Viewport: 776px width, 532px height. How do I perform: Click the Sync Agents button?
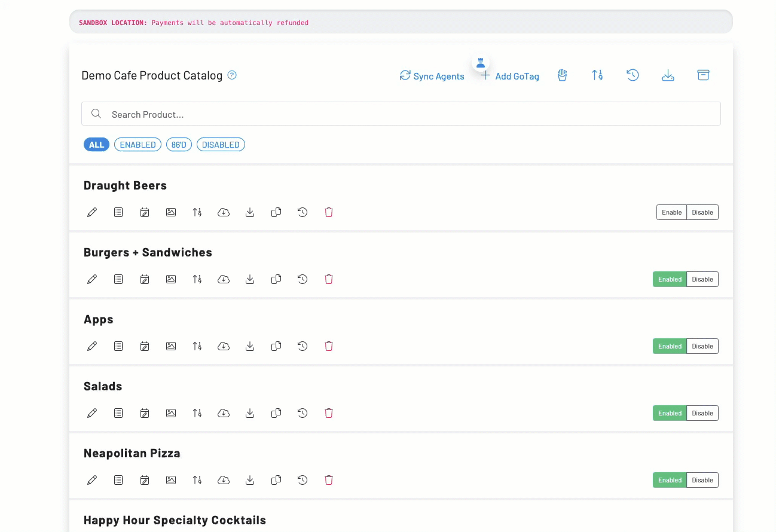(x=432, y=76)
